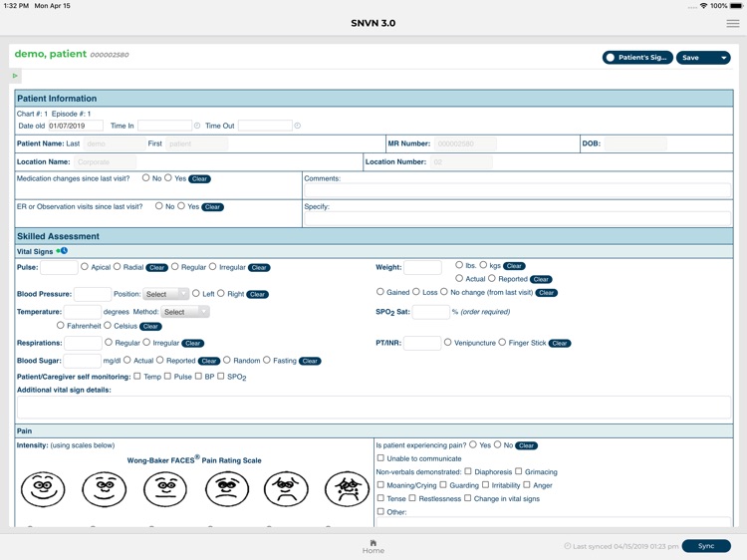Open the Blood Pressure Position dropdown

point(165,294)
